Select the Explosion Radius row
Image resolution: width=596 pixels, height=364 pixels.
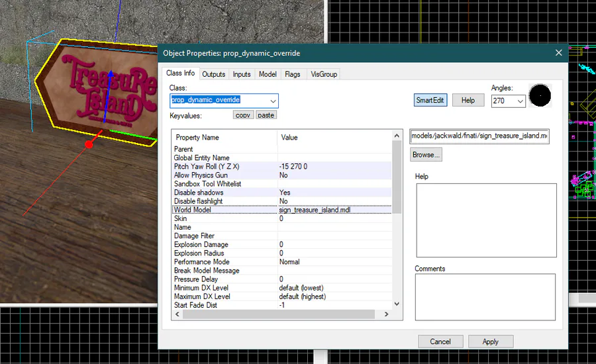click(281, 253)
